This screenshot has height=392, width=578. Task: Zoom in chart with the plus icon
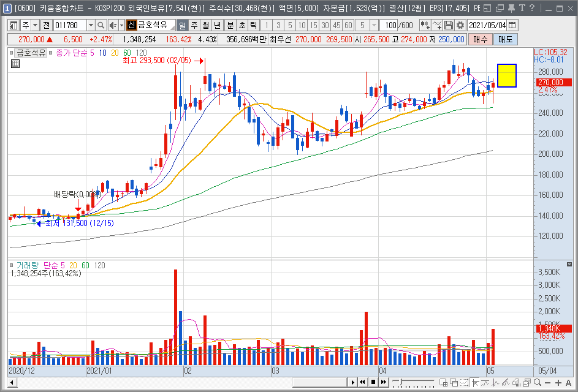558,382
